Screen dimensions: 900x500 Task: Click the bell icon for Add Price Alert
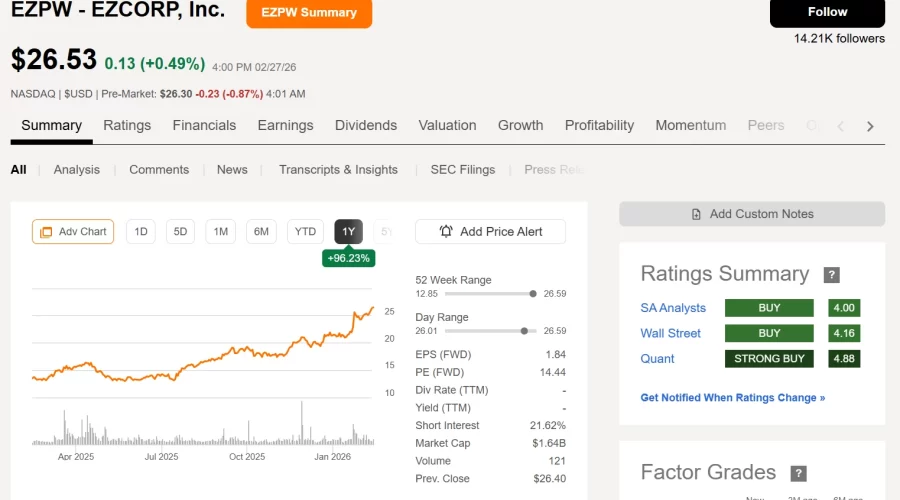pyautogui.click(x=446, y=232)
